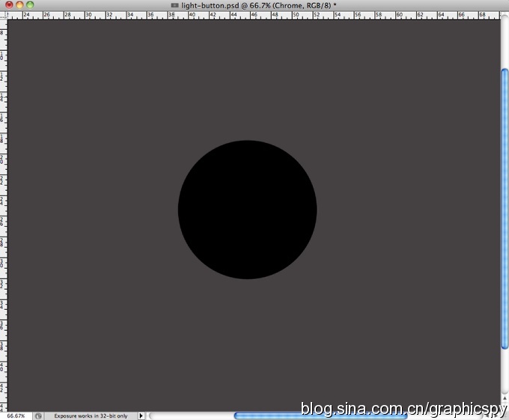Click the zoom percentage field showing 66.67%
This screenshot has height=420, width=509.
(16, 416)
